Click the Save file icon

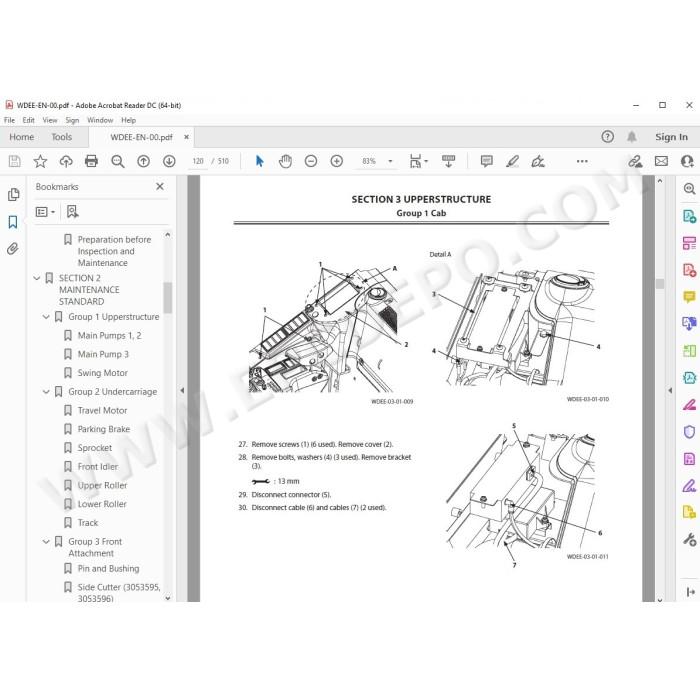[14, 161]
